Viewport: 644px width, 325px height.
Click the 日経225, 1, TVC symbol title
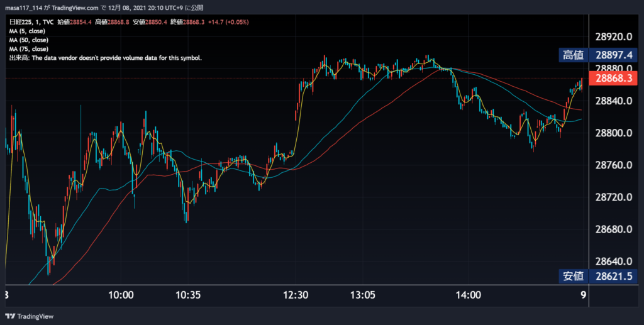[31, 22]
